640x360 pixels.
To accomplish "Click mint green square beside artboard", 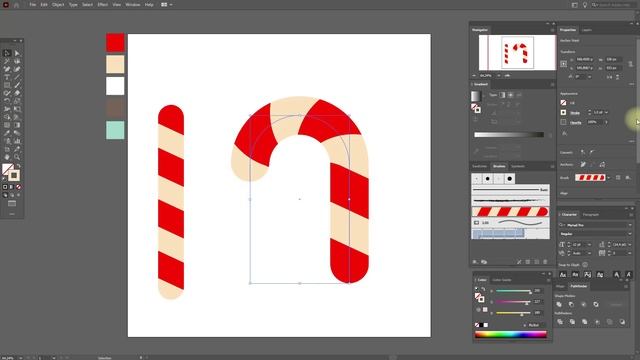I will (x=115, y=130).
